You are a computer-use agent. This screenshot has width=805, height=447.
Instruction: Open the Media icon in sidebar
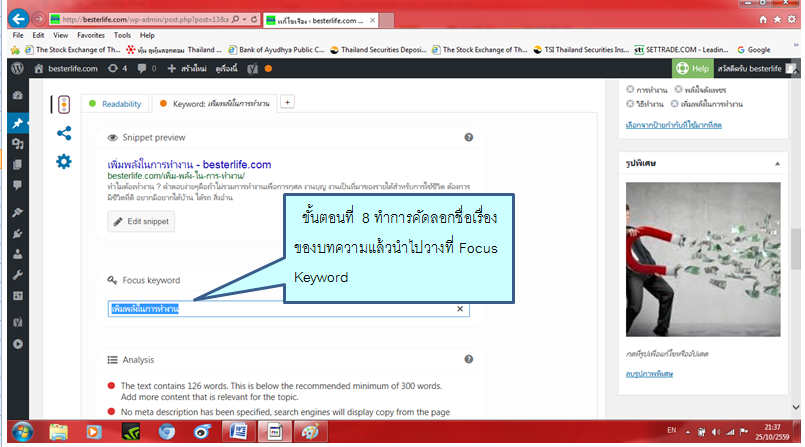click(18, 144)
